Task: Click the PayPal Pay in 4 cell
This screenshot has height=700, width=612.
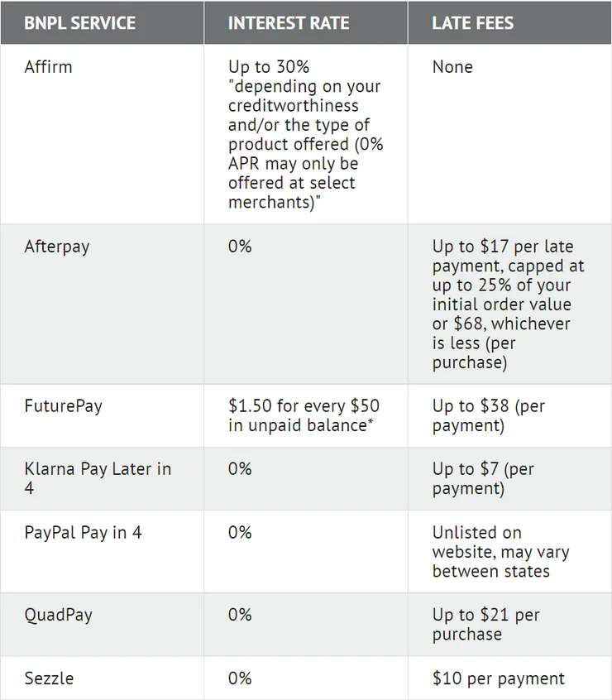Action: [x=83, y=532]
